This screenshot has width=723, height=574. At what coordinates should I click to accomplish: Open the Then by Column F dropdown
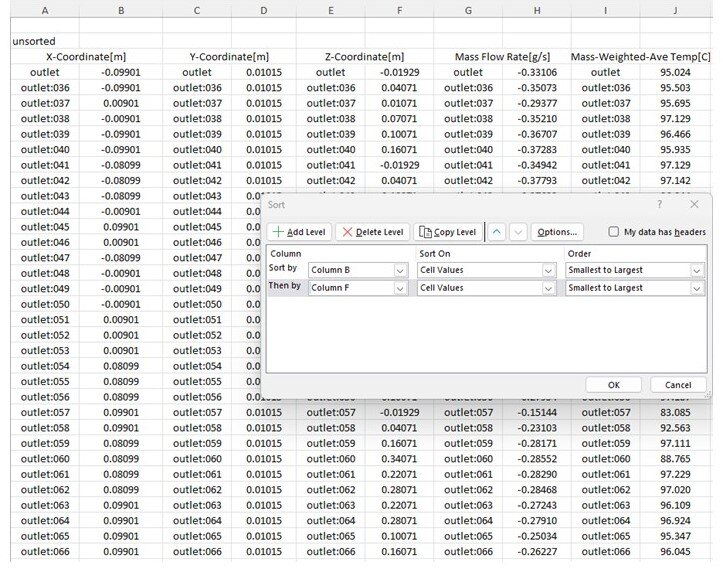tap(400, 288)
